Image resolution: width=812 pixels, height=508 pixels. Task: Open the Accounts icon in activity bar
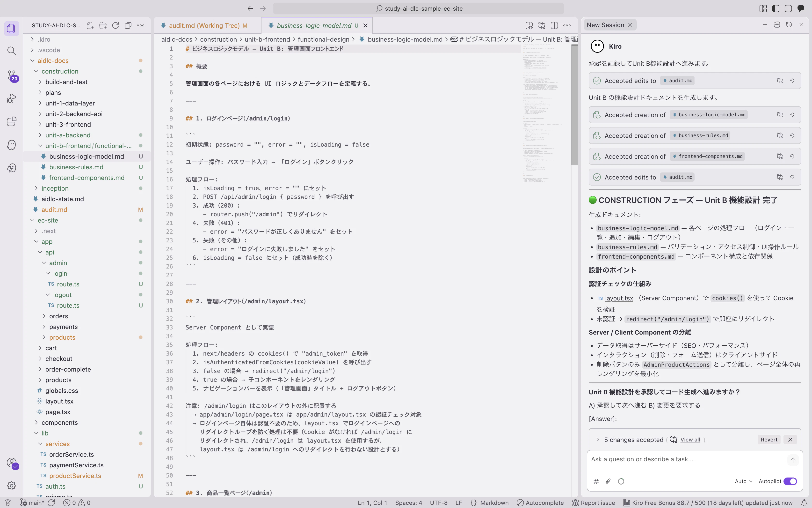coord(11,463)
